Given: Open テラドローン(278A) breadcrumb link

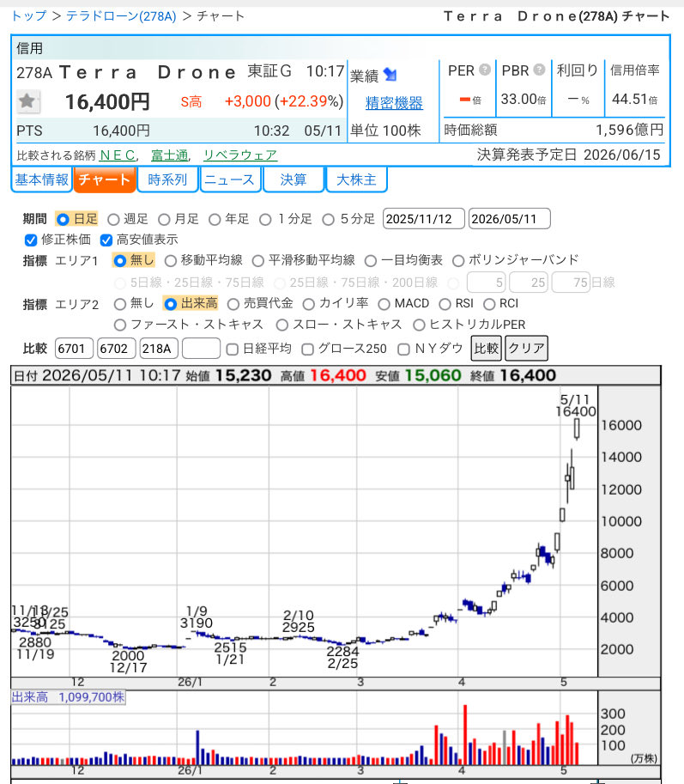Looking at the screenshot, I should pos(121,16).
